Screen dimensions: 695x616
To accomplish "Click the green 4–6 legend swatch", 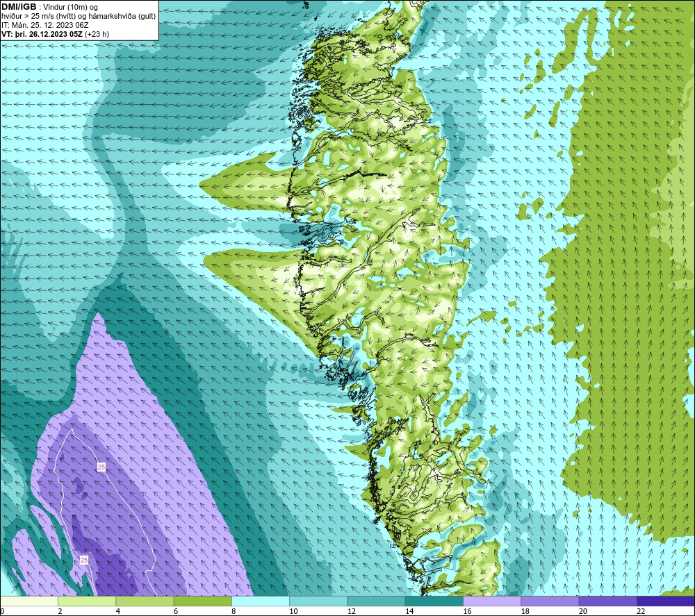I will point(145,601).
